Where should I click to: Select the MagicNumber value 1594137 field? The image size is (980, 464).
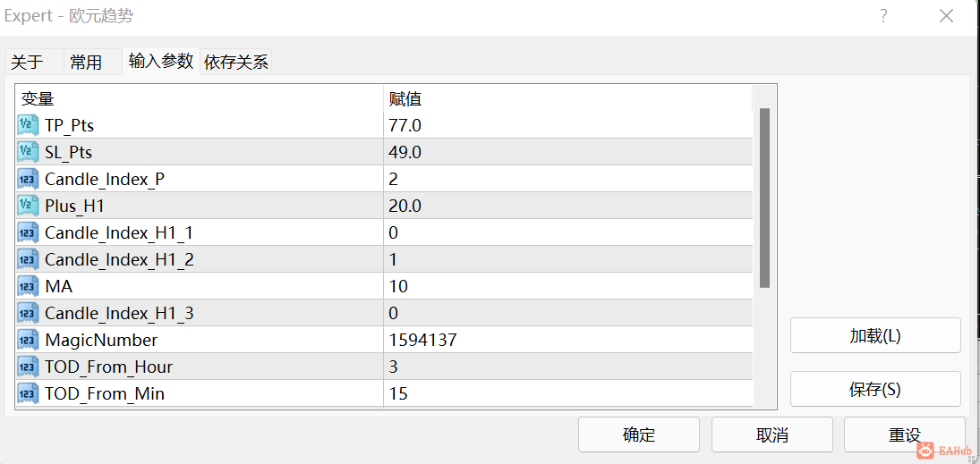coord(568,341)
